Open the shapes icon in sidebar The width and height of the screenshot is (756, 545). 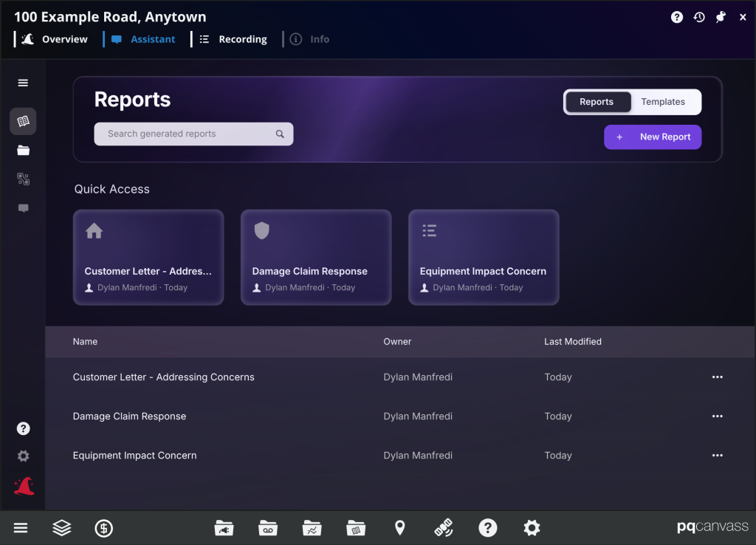[x=23, y=179]
